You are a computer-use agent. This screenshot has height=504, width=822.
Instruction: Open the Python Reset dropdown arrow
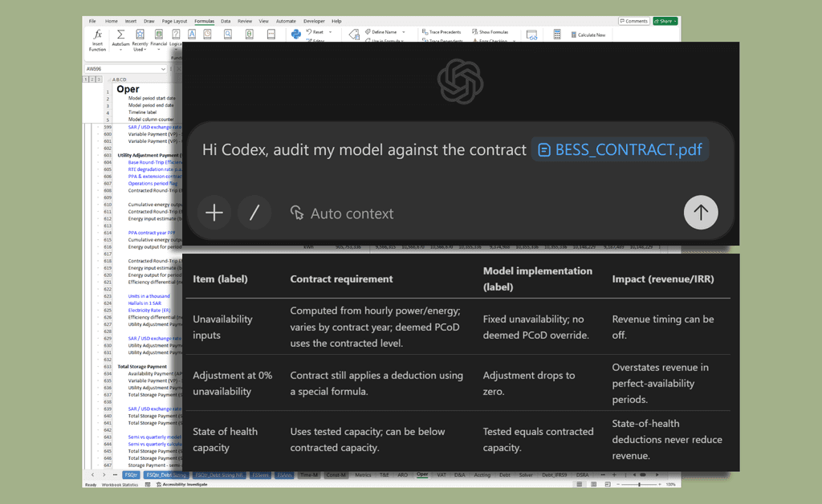click(x=330, y=32)
